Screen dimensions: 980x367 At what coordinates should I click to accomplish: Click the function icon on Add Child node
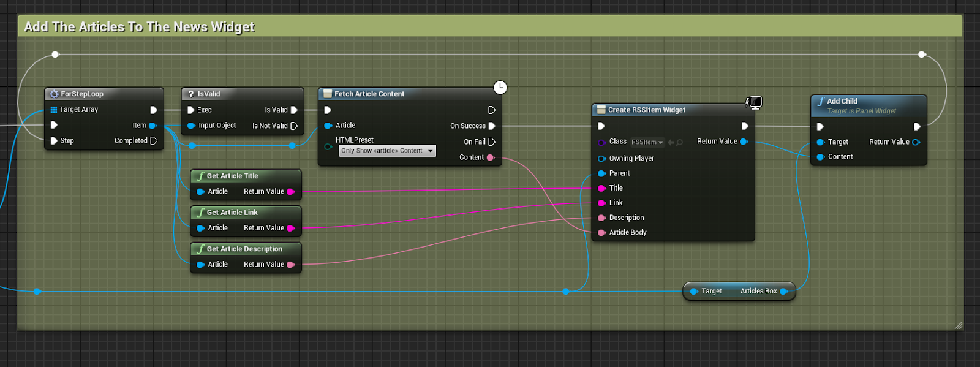[x=821, y=102]
